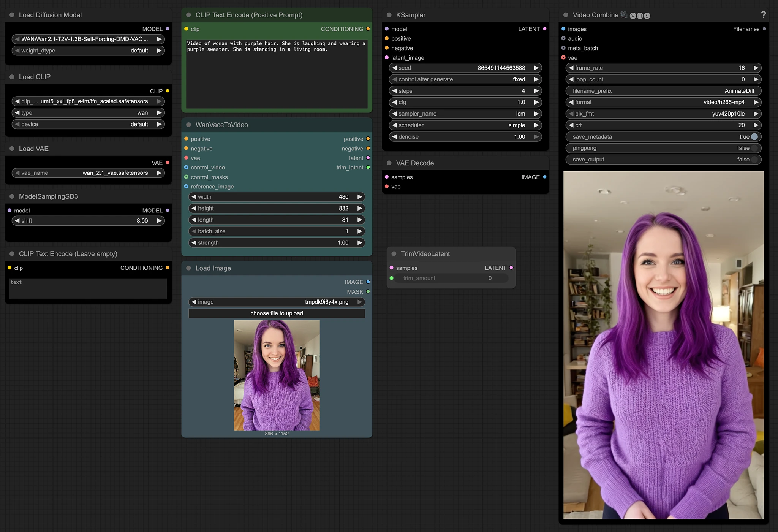Toggle the save_metadata switch
Screen dimensions: 778x532
click(x=754, y=136)
